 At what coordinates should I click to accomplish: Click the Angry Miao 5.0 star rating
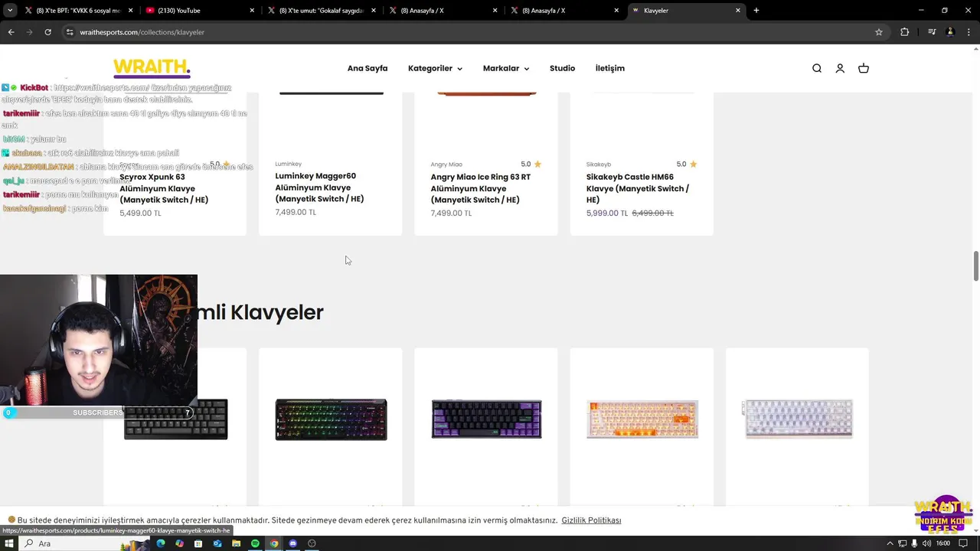point(531,164)
